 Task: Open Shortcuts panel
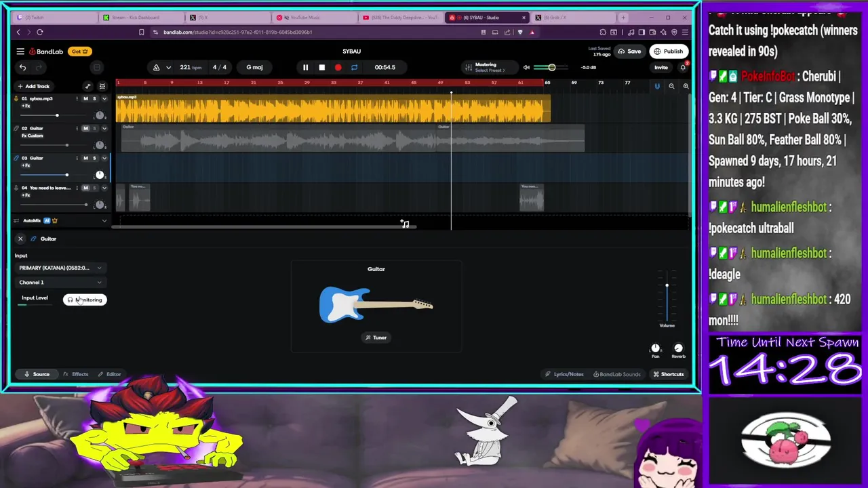[669, 374]
